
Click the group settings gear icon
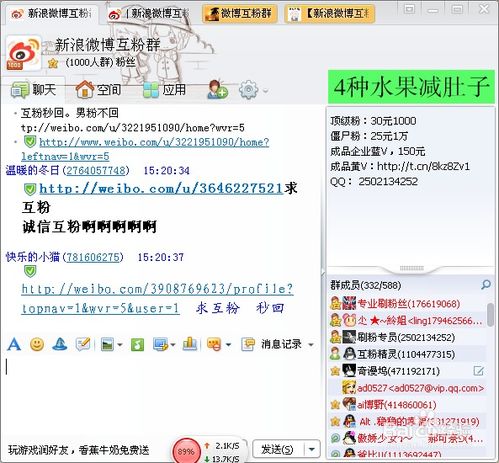tap(248, 90)
